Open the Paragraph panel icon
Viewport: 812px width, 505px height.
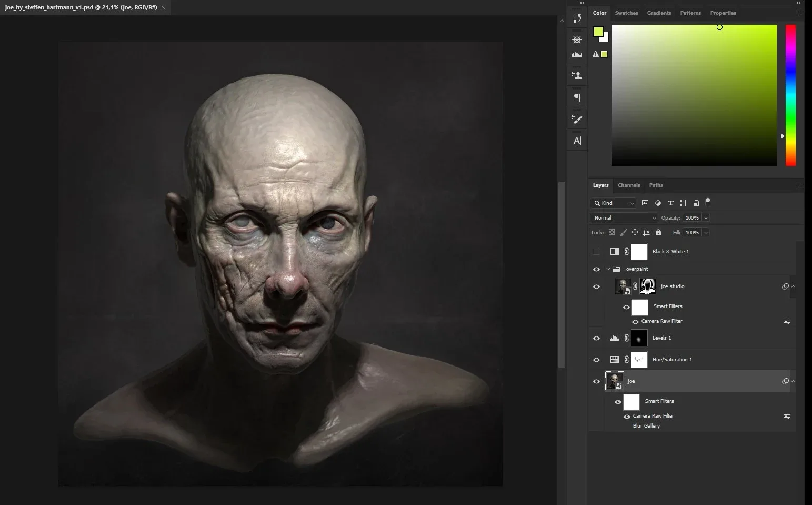pos(577,97)
